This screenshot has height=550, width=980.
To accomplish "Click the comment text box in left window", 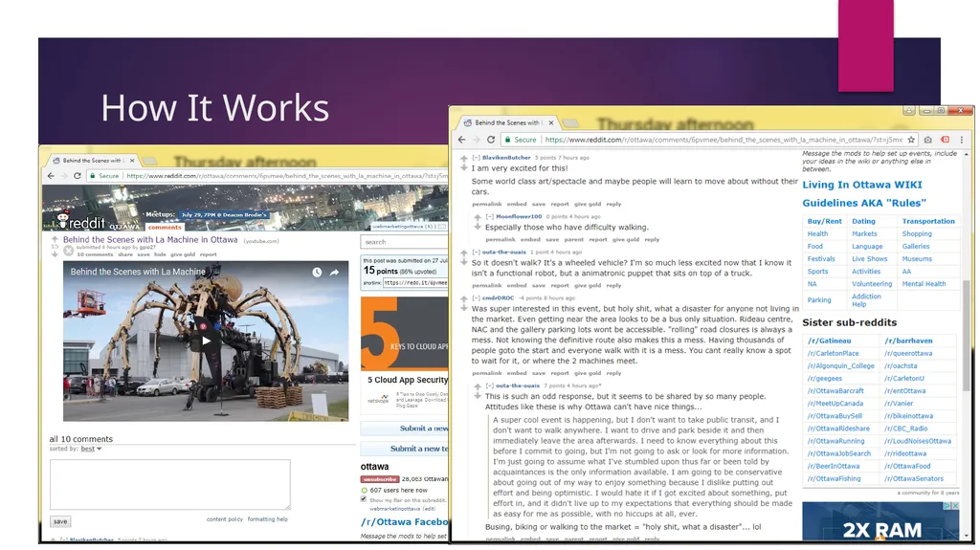I will click(x=170, y=484).
